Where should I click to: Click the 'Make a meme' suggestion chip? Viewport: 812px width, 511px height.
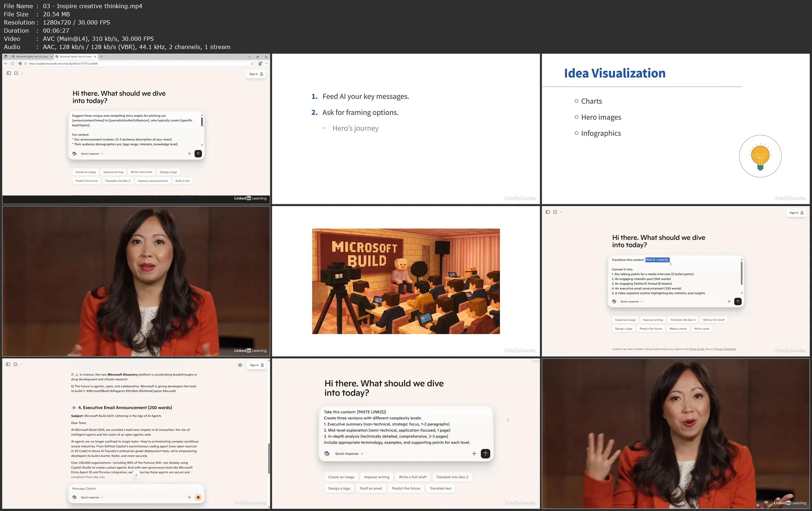click(678, 329)
